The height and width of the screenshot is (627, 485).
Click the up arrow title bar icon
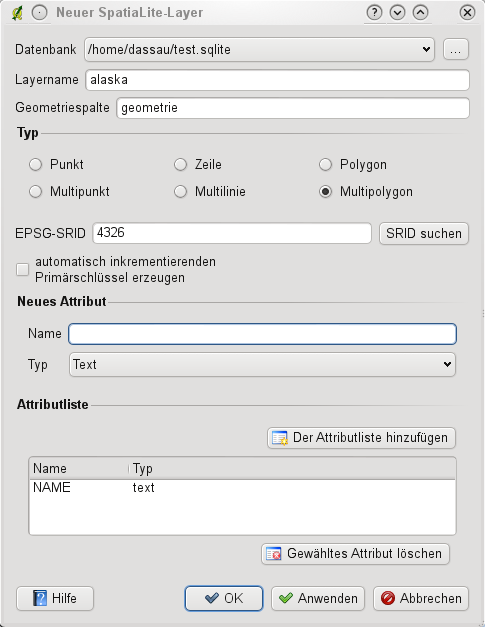[421, 13]
